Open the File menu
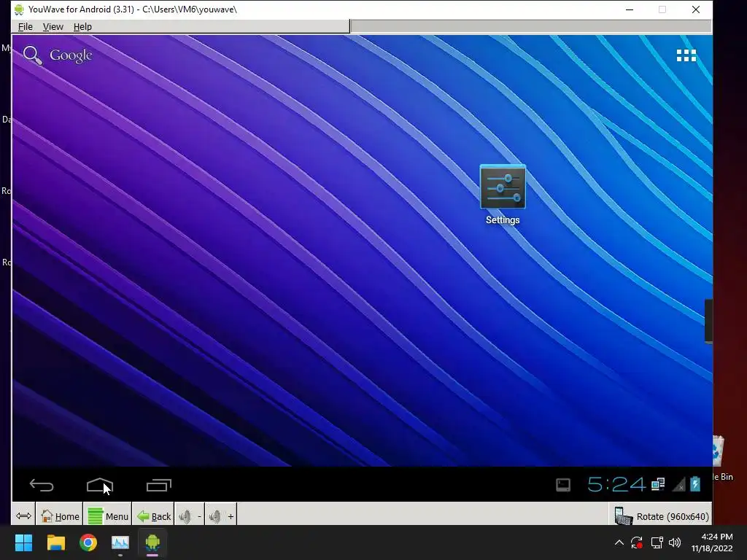The width and height of the screenshot is (747, 560). (26, 27)
